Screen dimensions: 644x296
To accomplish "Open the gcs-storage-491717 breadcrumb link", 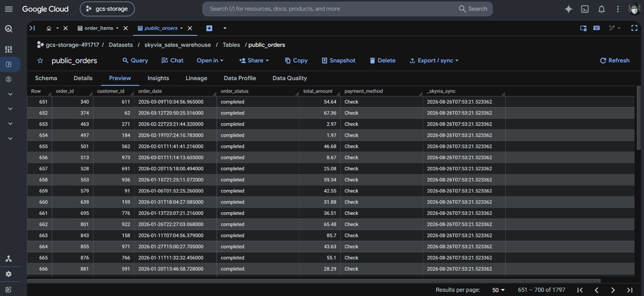I will [x=72, y=45].
